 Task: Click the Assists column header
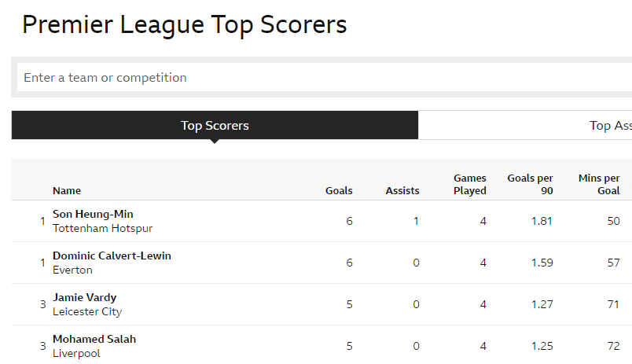coord(402,191)
